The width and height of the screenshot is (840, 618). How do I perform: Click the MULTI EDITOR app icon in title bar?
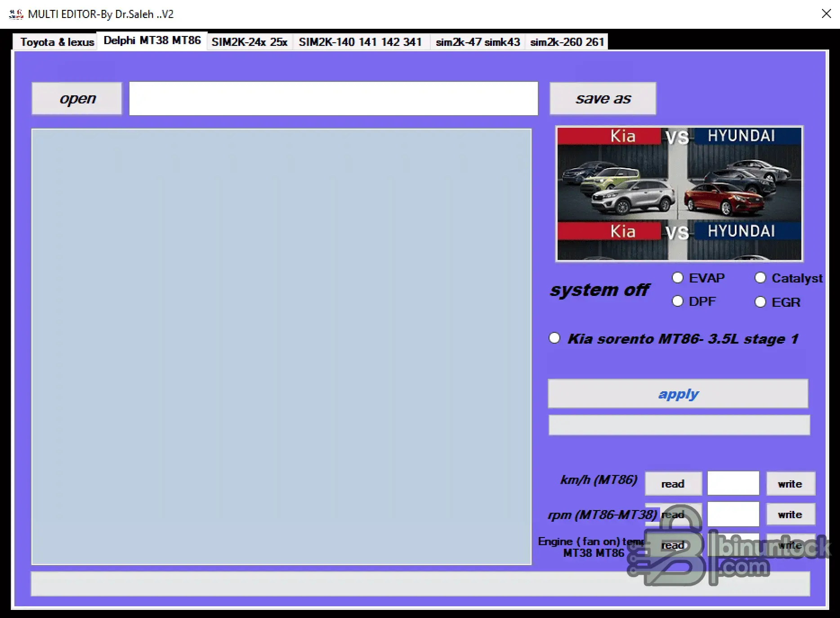pos(16,14)
